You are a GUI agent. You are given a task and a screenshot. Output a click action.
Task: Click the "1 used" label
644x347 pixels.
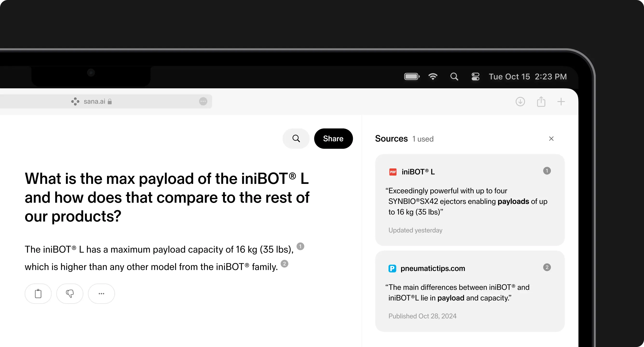(423, 139)
